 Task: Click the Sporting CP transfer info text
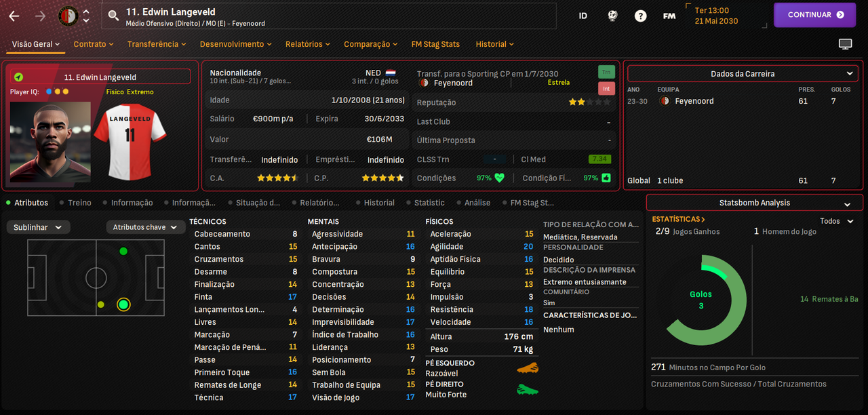click(488, 74)
